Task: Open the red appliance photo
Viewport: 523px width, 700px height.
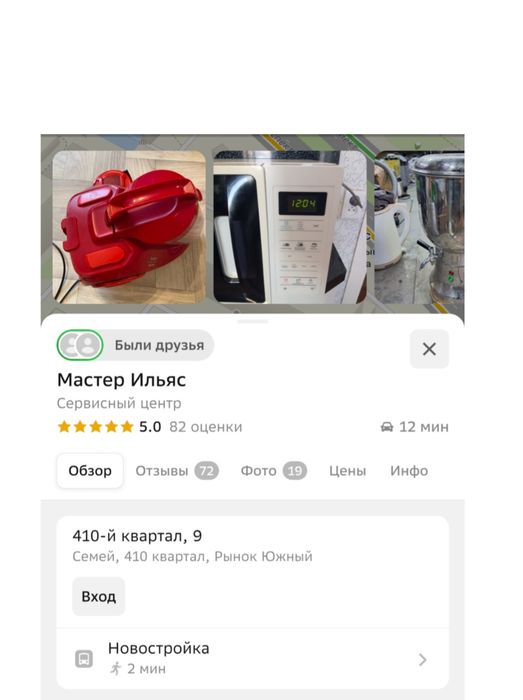Action: coord(129,227)
